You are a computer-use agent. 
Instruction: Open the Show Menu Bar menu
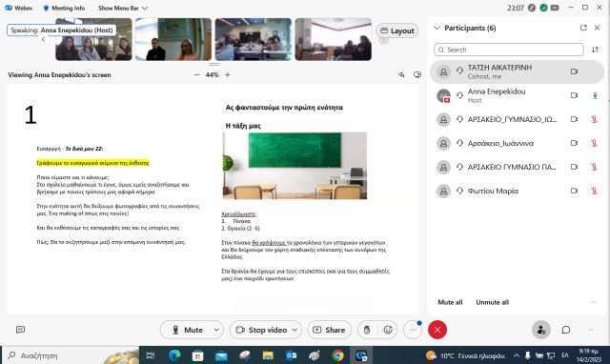click(123, 8)
